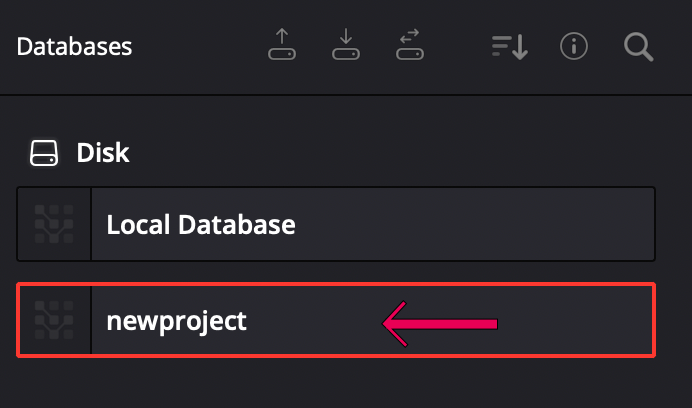Select the Disk section heading
The height and width of the screenshot is (408, 692).
(103, 153)
